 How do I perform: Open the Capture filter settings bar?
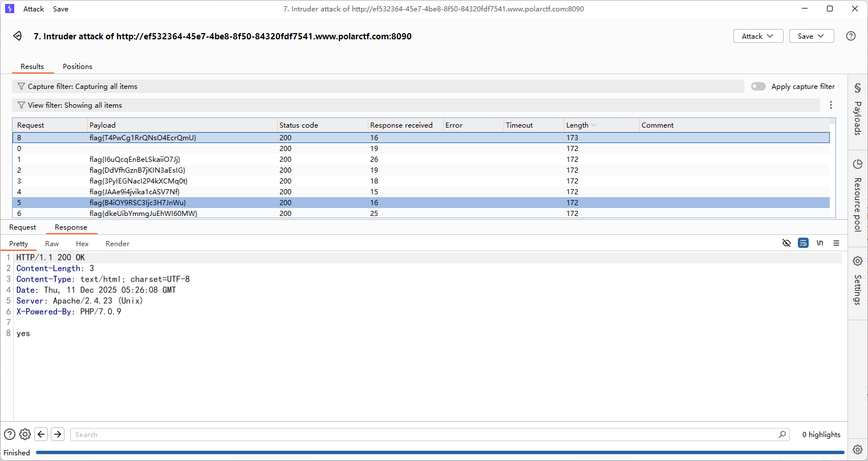click(x=378, y=87)
